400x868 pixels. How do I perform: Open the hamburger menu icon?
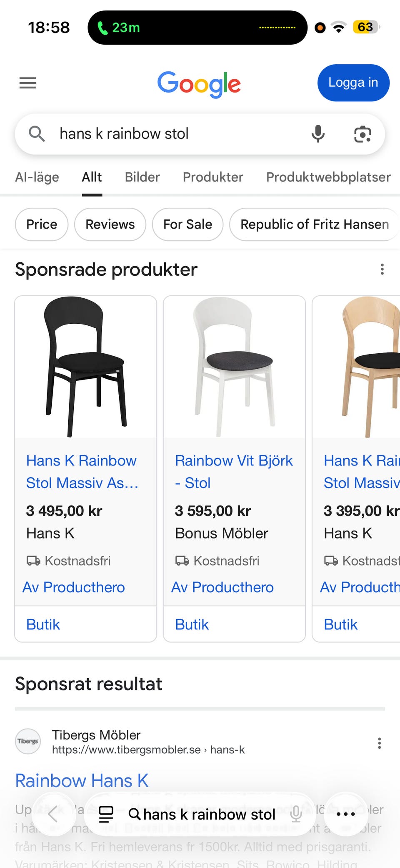click(28, 83)
